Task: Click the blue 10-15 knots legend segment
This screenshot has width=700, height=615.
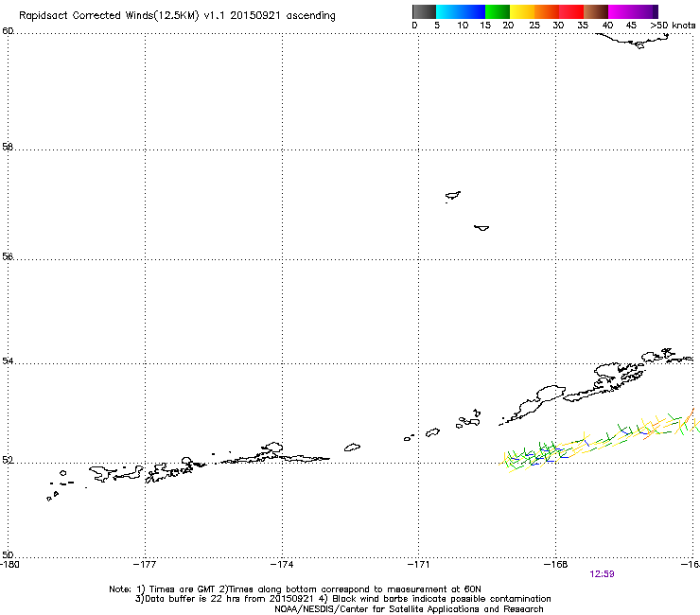Action: click(x=473, y=11)
